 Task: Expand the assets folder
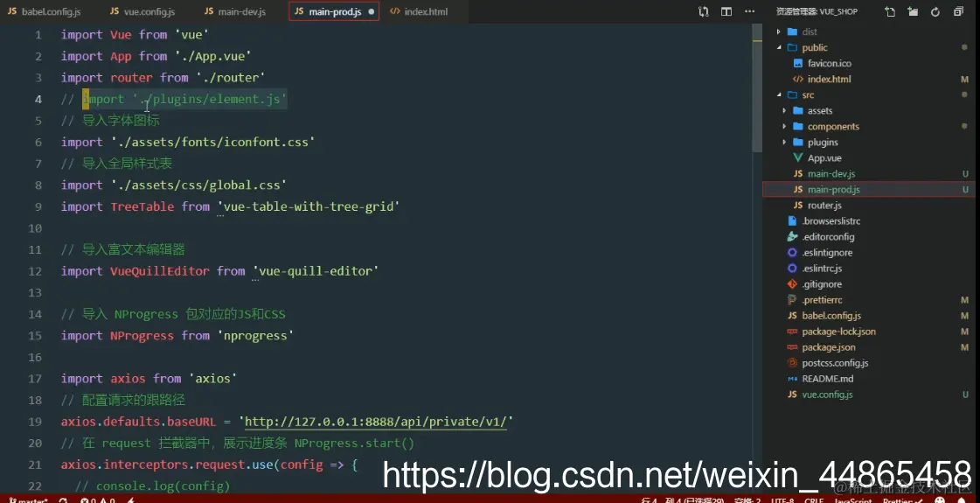(784, 110)
